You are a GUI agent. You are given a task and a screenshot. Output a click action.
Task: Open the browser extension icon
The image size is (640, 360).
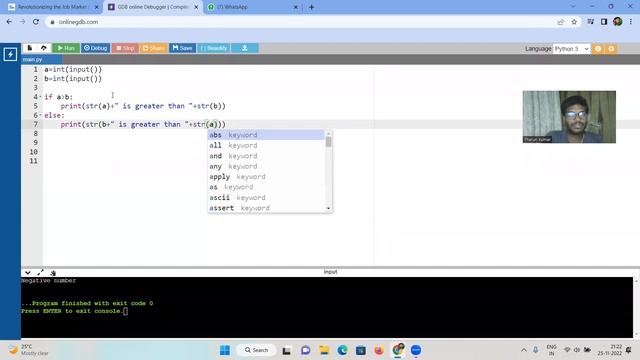[x=591, y=22]
